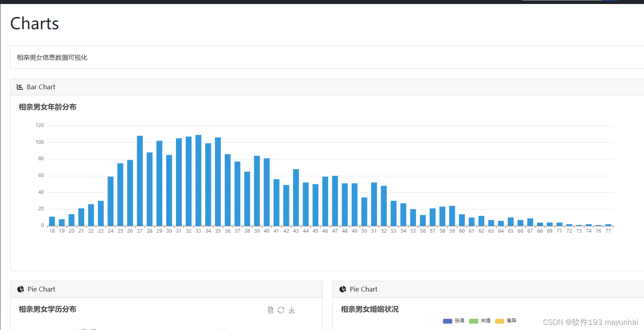Click the bar for age 47
The width and height of the screenshot is (644, 330).
tap(335, 201)
